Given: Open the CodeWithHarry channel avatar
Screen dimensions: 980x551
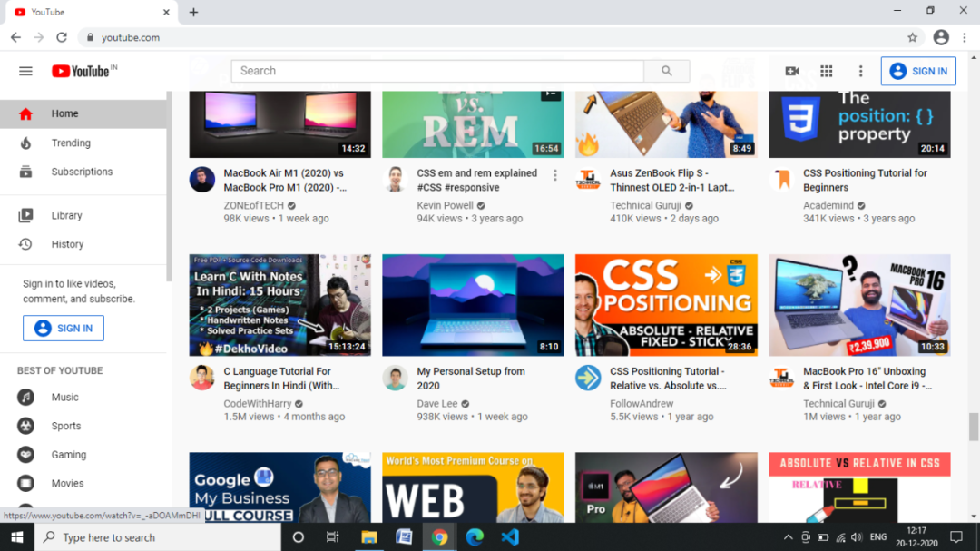Looking at the screenshot, I should point(201,378).
